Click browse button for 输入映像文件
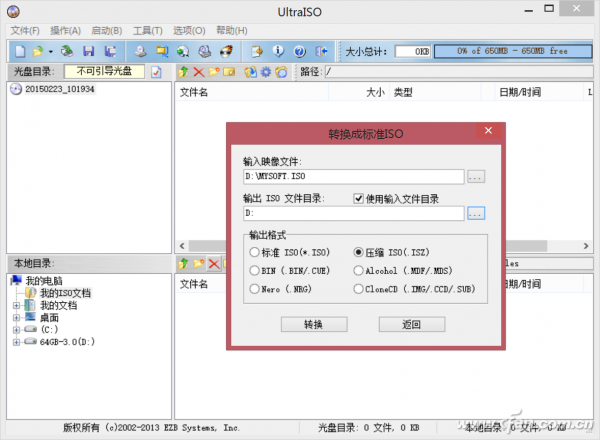The width and height of the screenshot is (600, 440). (x=476, y=177)
